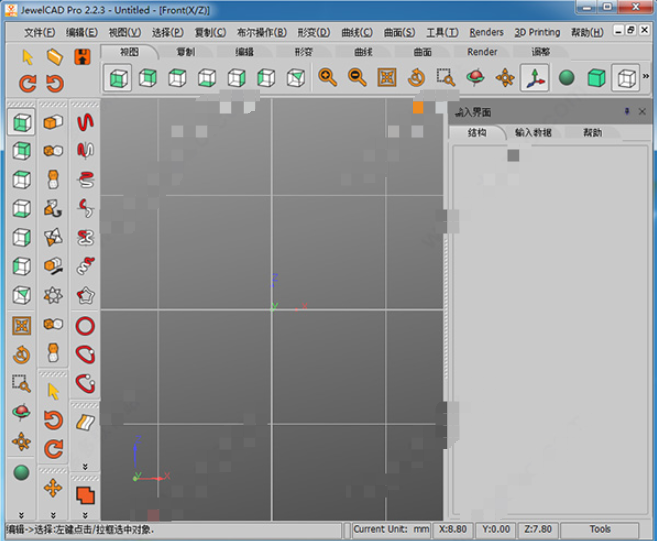Click the red spinning-top icon in top toolbar
The width and height of the screenshot is (657, 541).
coord(475,78)
